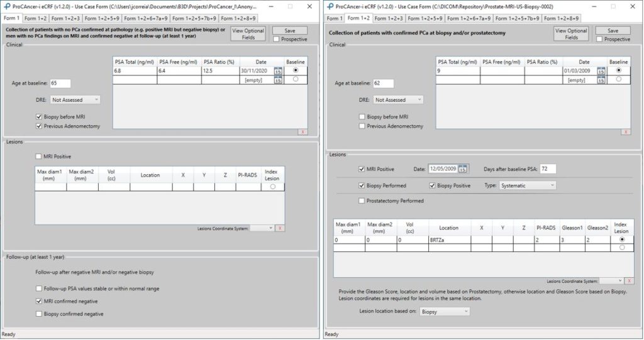Screen dimensions: 644x340
Task: Click red X under left window PSA table
Action: pos(303,131)
